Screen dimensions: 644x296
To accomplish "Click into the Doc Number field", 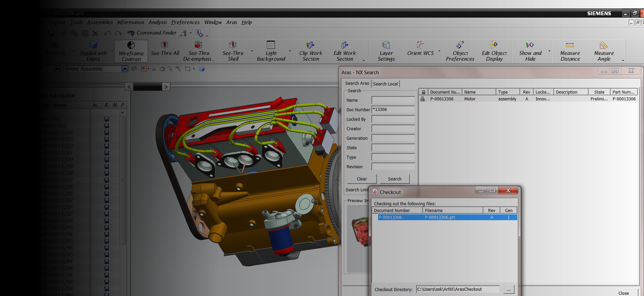I will point(393,110).
